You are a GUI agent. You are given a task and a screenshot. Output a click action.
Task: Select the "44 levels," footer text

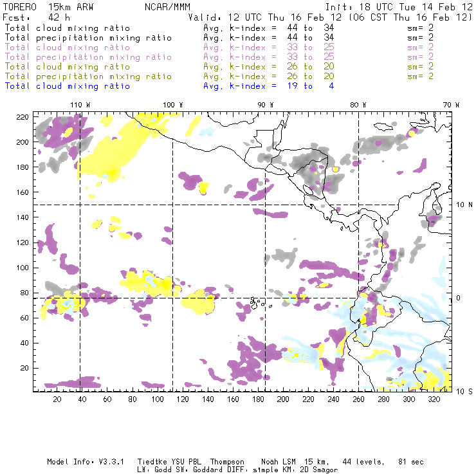click(x=363, y=462)
